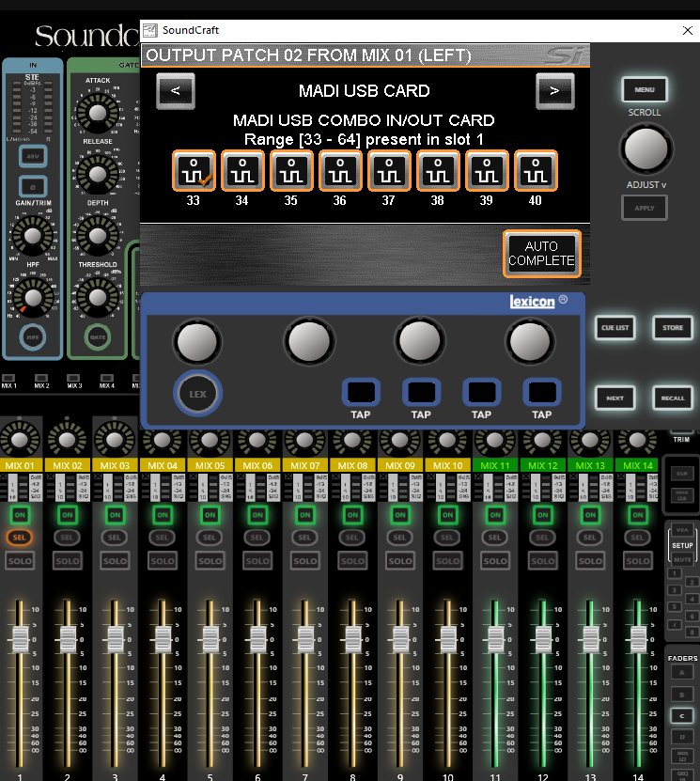Click the RECALL button
700x781 pixels.
[x=673, y=398]
